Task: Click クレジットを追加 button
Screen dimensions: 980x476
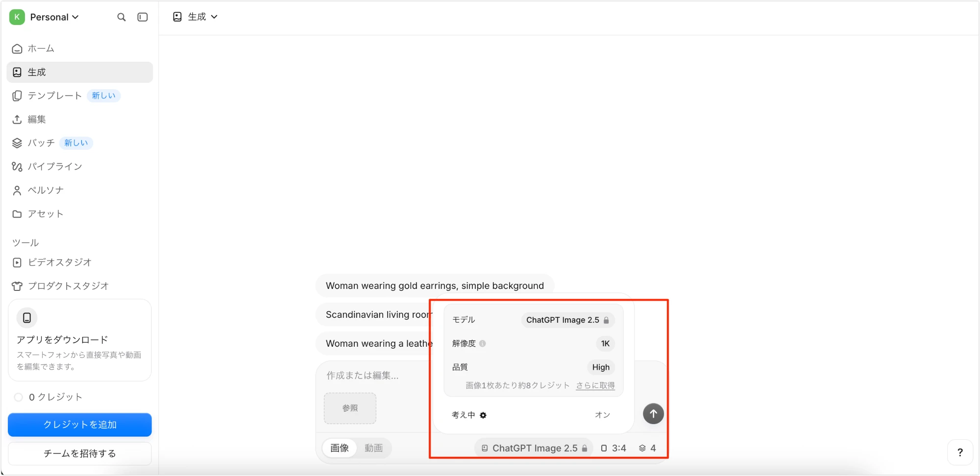Action: (x=80, y=425)
